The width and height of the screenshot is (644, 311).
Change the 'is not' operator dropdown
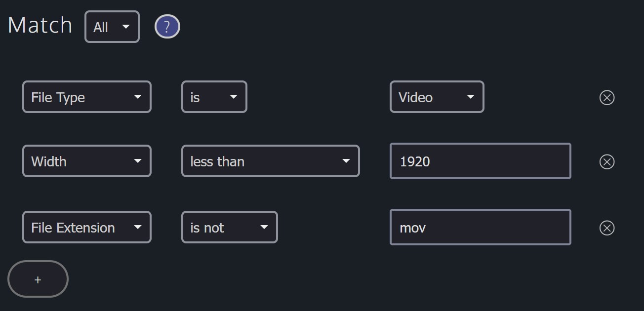click(x=229, y=228)
